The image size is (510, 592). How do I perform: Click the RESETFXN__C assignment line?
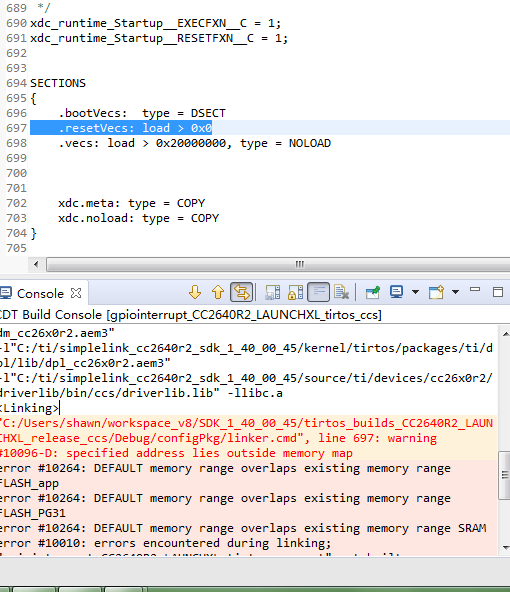[159, 39]
